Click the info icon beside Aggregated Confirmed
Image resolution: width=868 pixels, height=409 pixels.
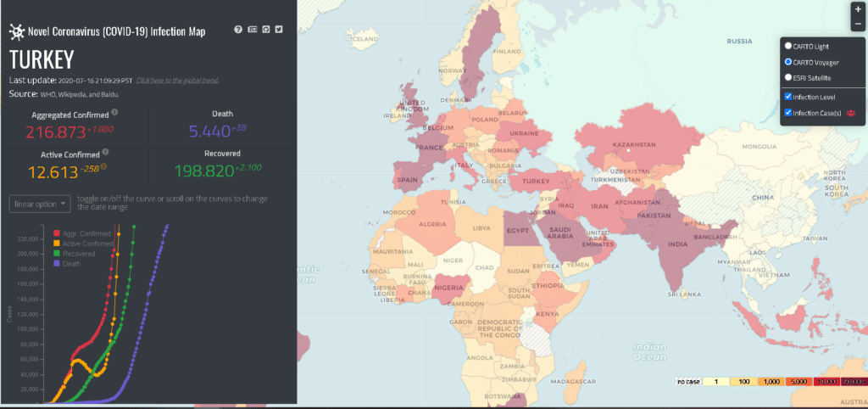[114, 112]
